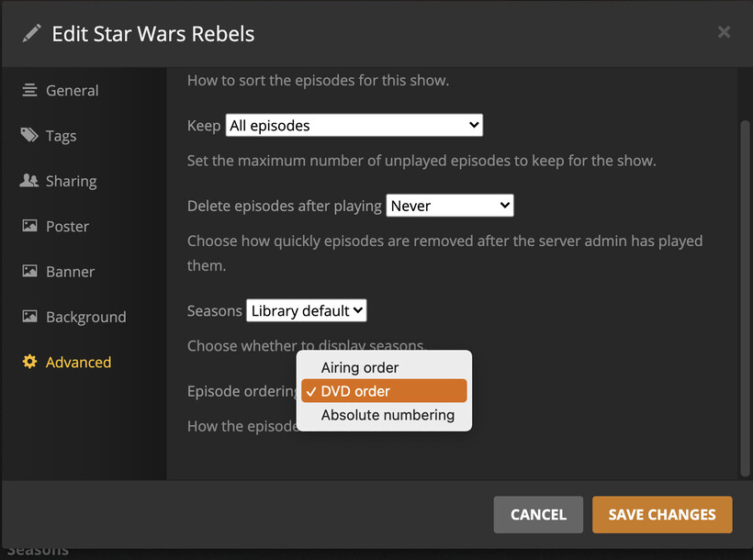Choose the checked DVD order option

(384, 391)
